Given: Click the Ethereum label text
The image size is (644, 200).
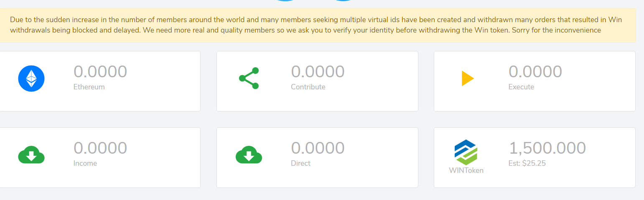Looking at the screenshot, I should (89, 87).
